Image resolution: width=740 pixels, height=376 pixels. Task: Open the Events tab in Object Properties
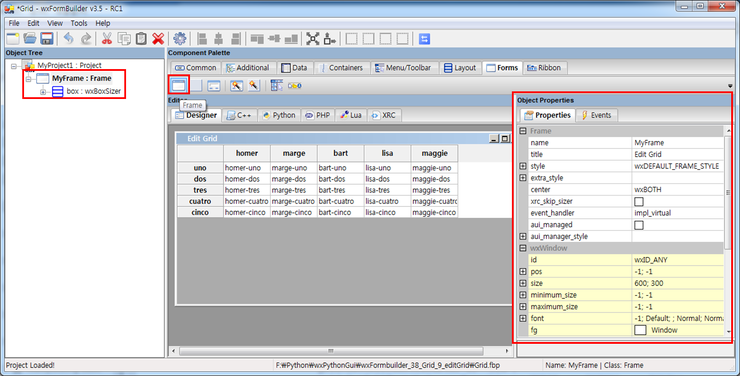[x=597, y=115]
